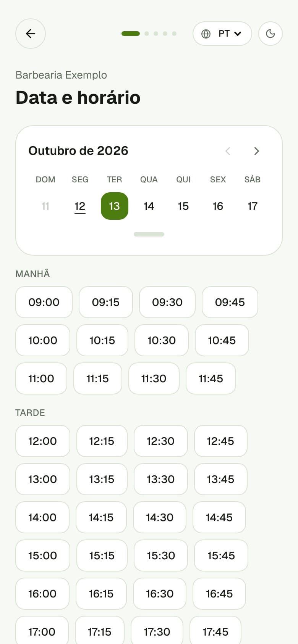
Task: Select day 14 in the calendar
Action: tap(149, 206)
